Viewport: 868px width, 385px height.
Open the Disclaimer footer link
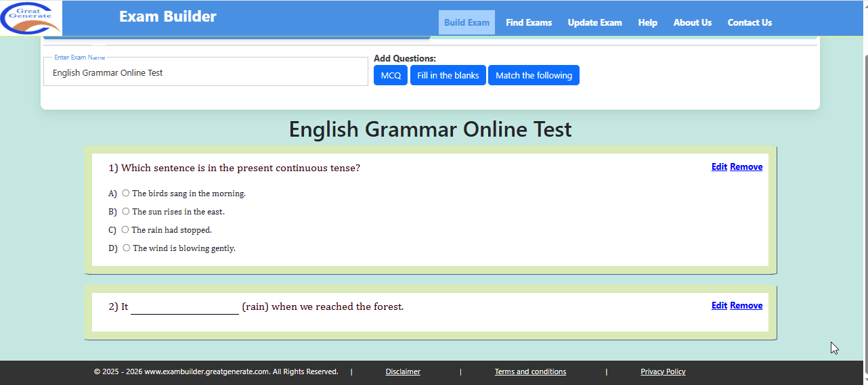(x=403, y=371)
